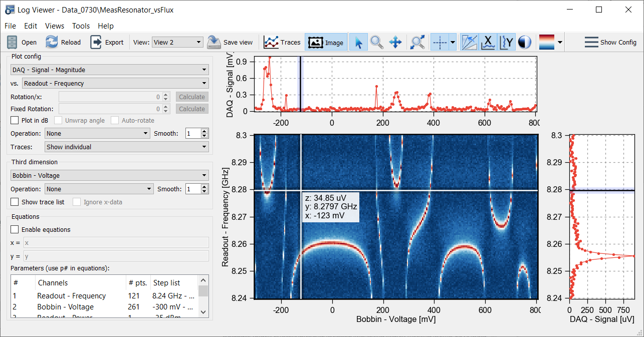Toggle the Ignore x-data checkbox

[x=77, y=202]
